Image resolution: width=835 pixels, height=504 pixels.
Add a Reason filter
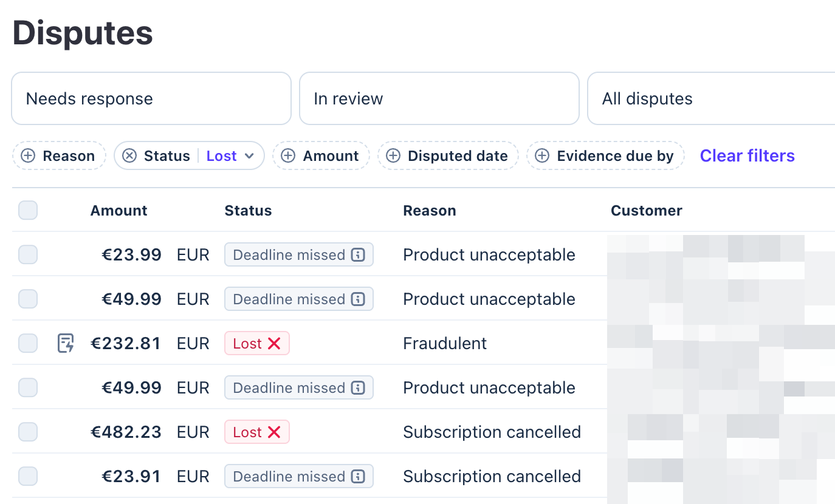tap(60, 156)
